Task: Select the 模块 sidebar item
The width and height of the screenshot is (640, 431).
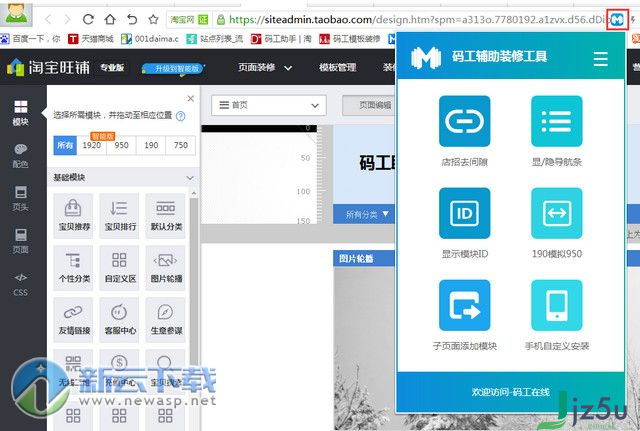Action: (20, 113)
